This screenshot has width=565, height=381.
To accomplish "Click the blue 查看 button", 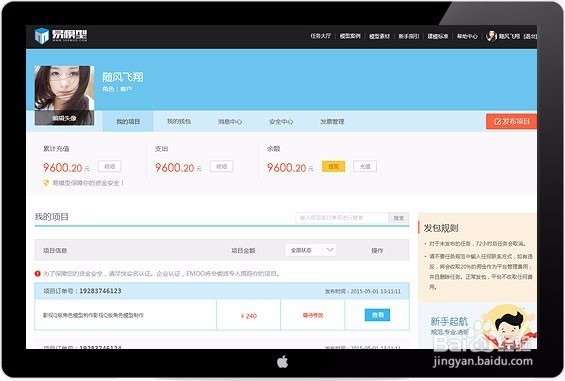I will (x=377, y=315).
